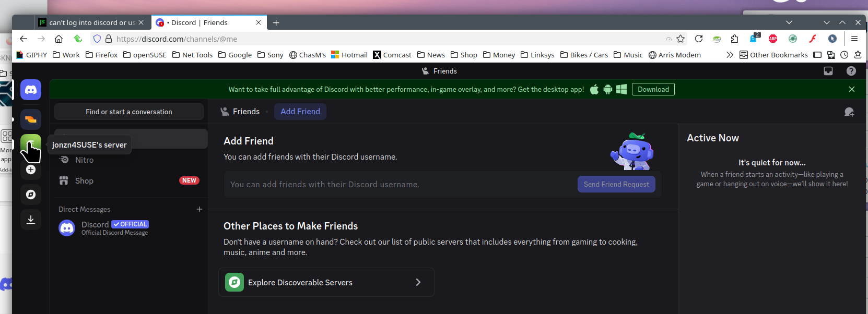Bookmark this page with star icon
868x314 pixels.
(x=681, y=39)
